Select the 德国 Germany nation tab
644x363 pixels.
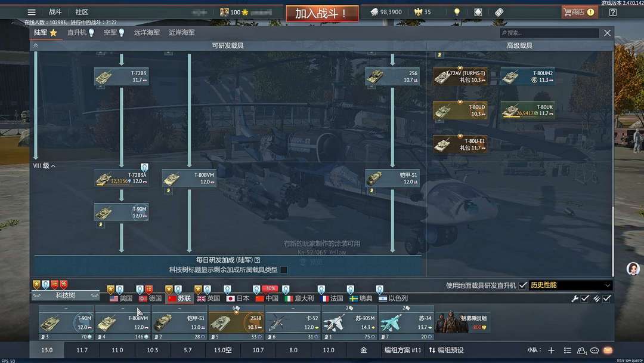(150, 299)
